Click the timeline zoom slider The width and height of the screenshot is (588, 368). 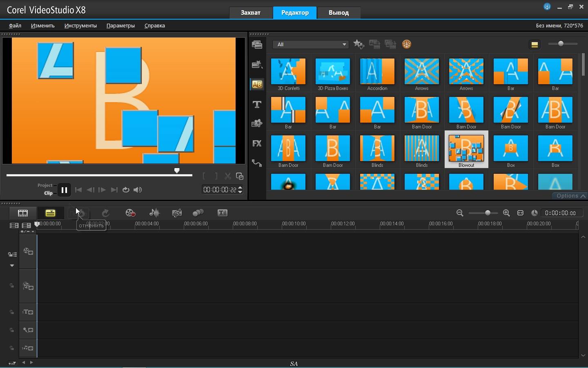pyautogui.click(x=483, y=213)
